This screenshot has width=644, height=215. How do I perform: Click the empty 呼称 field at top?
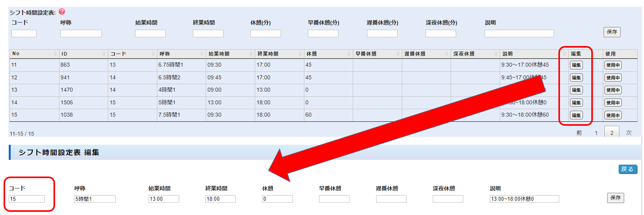tap(81, 34)
